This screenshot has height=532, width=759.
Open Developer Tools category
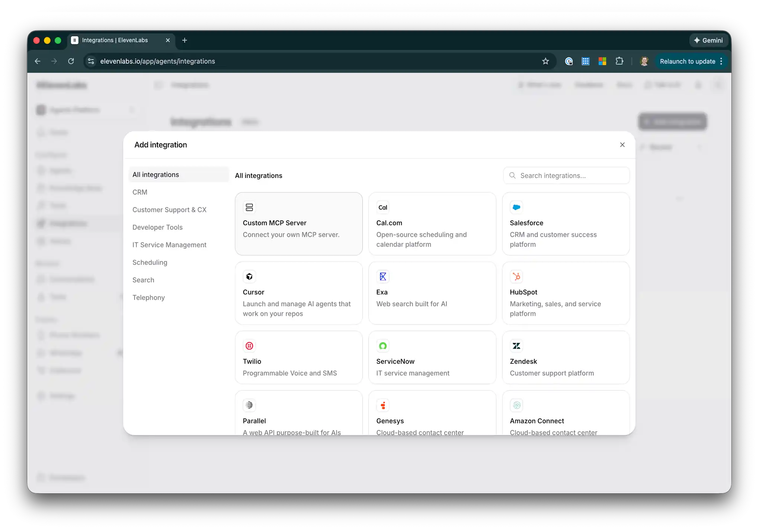click(157, 227)
